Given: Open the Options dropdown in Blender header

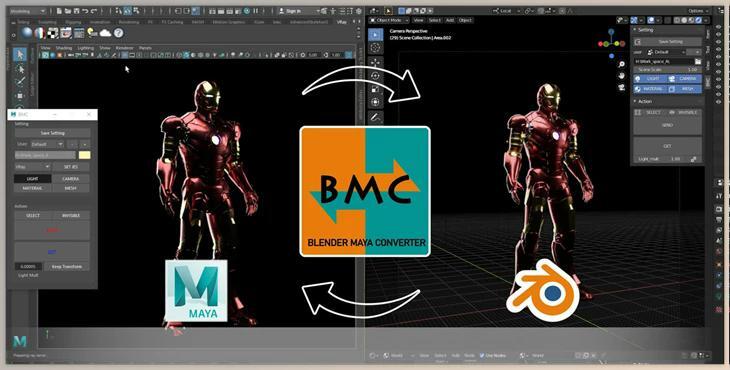Looking at the screenshot, I should (x=698, y=10).
